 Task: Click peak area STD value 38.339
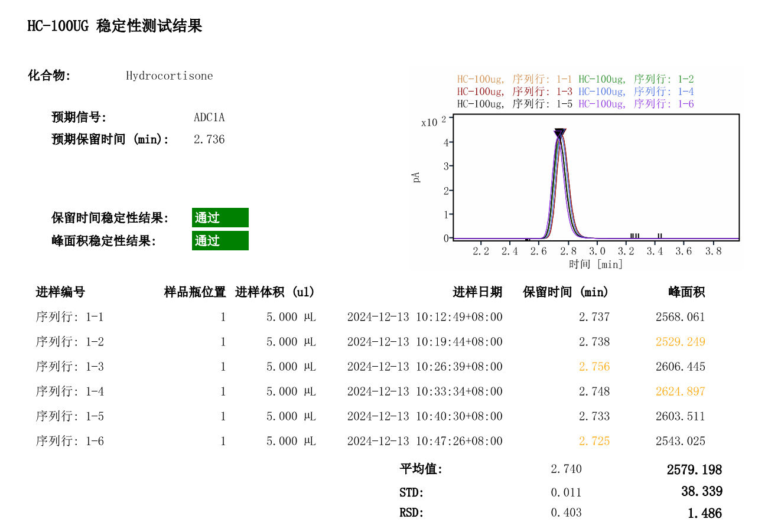[702, 491]
